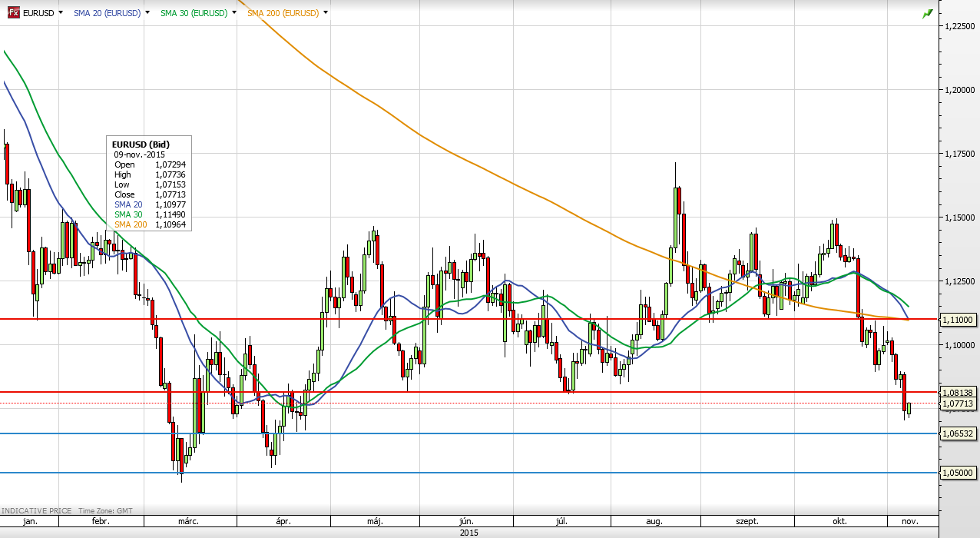Click the febr. month label

pos(101,521)
